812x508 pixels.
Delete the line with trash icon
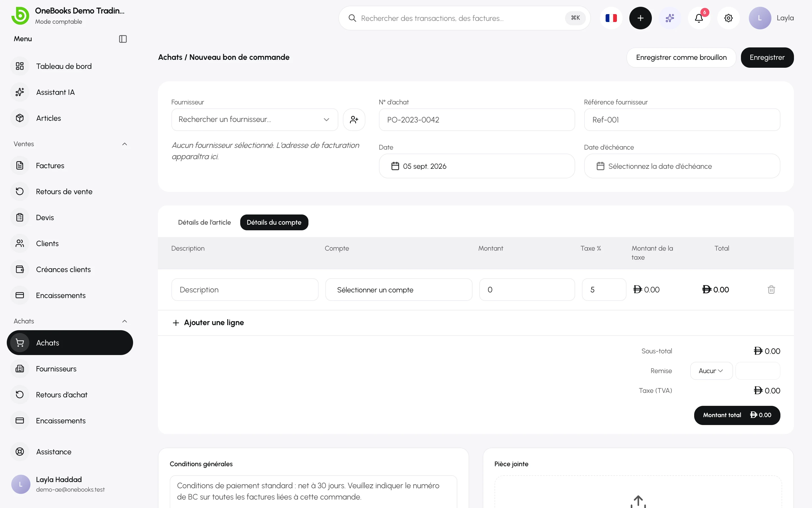pos(771,290)
